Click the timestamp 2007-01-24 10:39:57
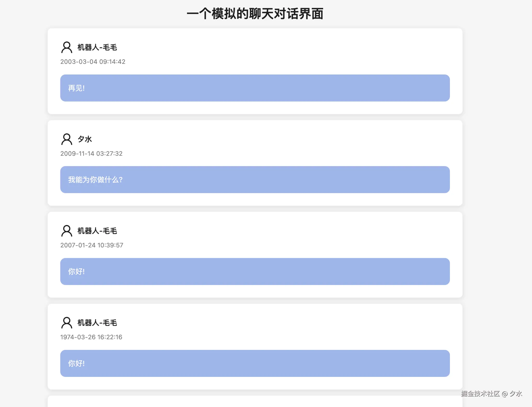 [92, 245]
